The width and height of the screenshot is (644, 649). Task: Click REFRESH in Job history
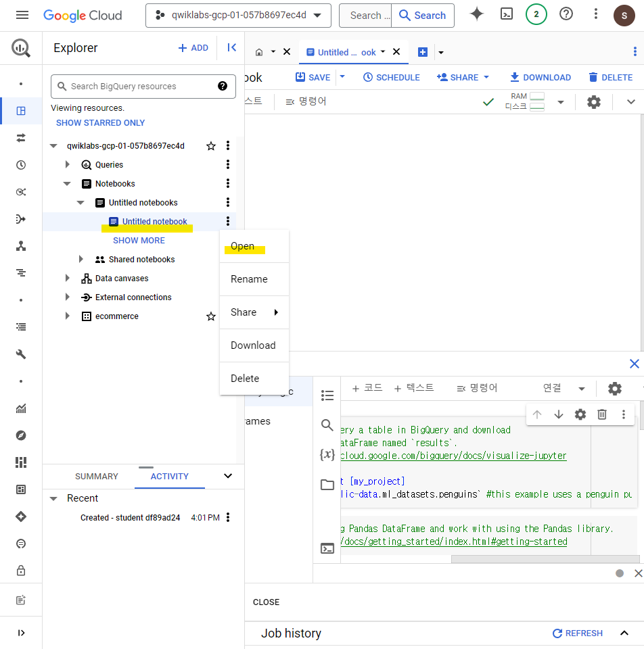(578, 633)
